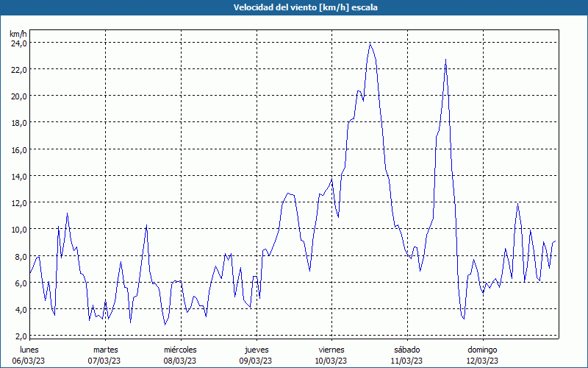
Task: Click the '22,0' y-axis value
Action: tap(19, 70)
